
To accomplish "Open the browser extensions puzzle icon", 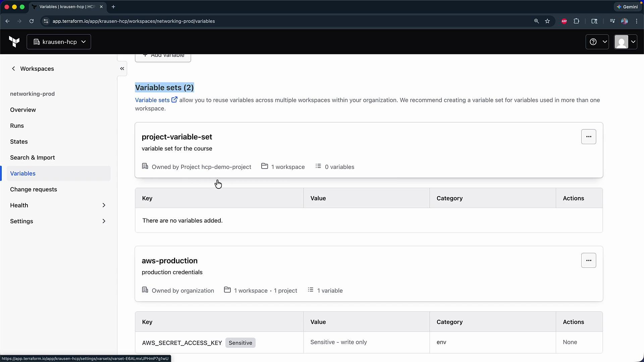I will (576, 21).
